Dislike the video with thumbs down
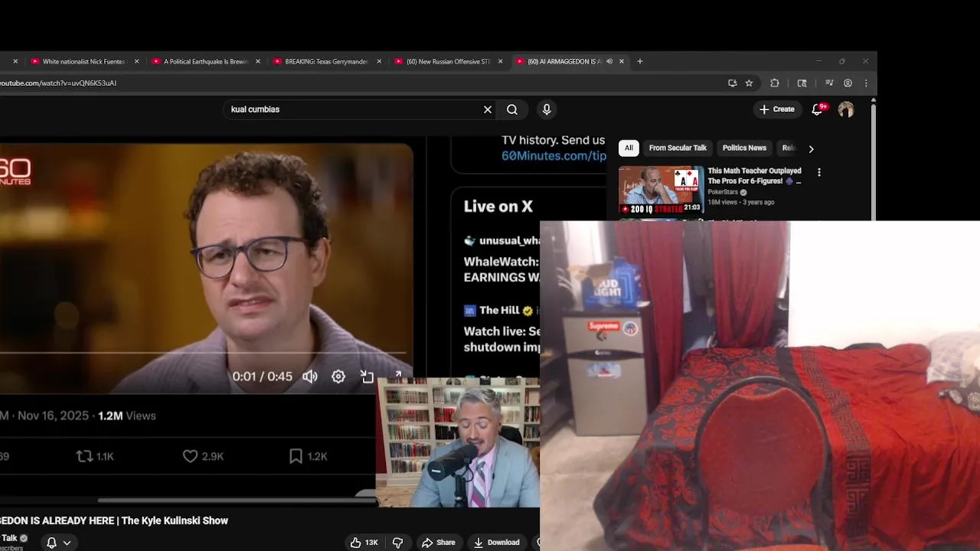This screenshot has width=980, height=551. [x=397, y=543]
